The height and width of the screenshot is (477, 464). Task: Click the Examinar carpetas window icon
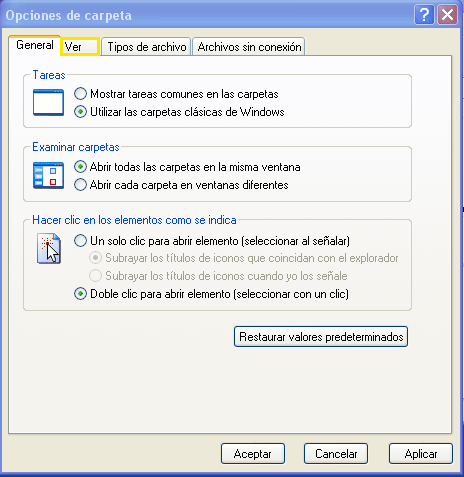pyautogui.click(x=48, y=175)
